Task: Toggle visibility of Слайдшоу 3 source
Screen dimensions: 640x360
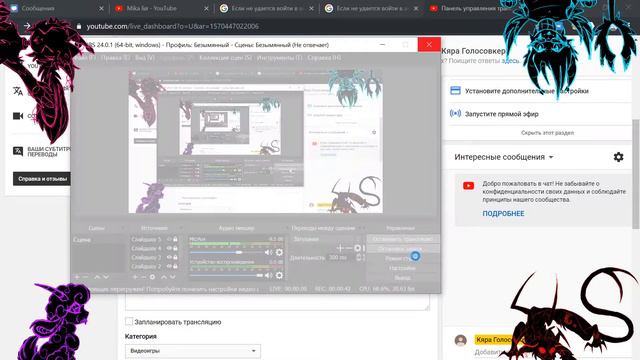Action: (169, 257)
